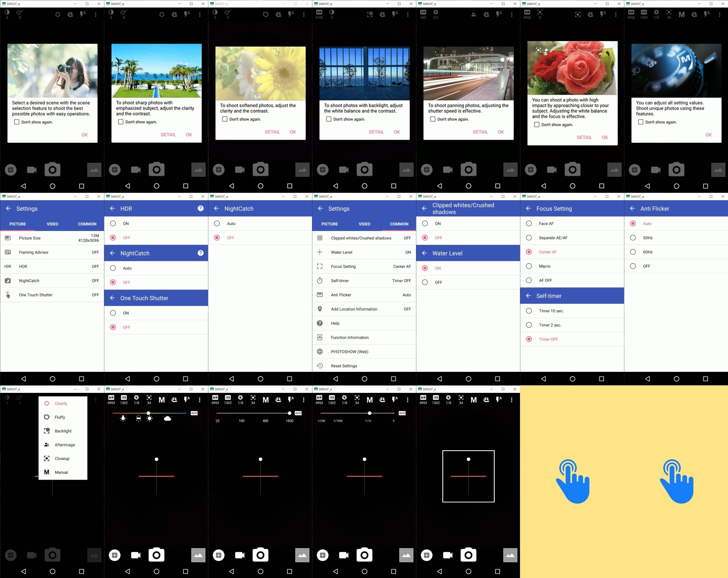Tap OK in adjust all setting values dialog
The image size is (728, 578).
click(x=709, y=135)
